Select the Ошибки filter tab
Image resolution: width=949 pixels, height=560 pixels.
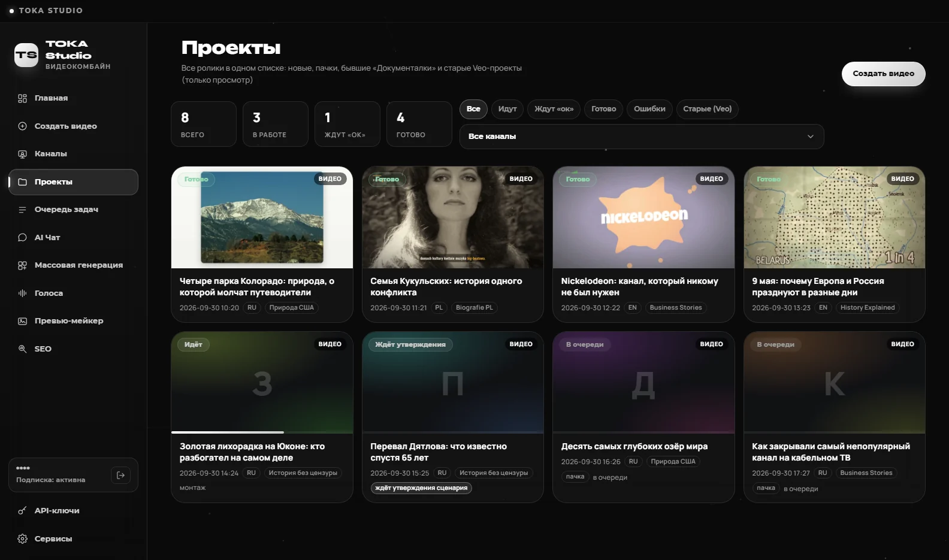tap(649, 109)
